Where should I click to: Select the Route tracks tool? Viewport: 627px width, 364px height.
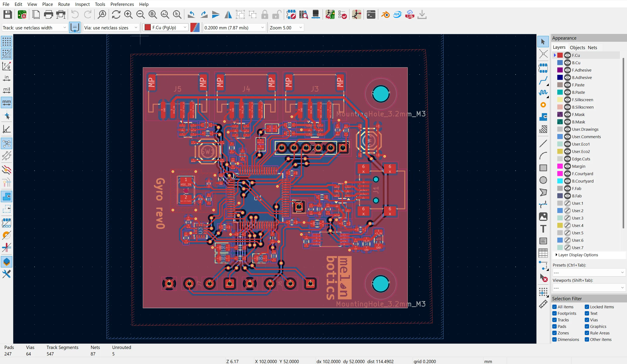pyautogui.click(x=543, y=80)
